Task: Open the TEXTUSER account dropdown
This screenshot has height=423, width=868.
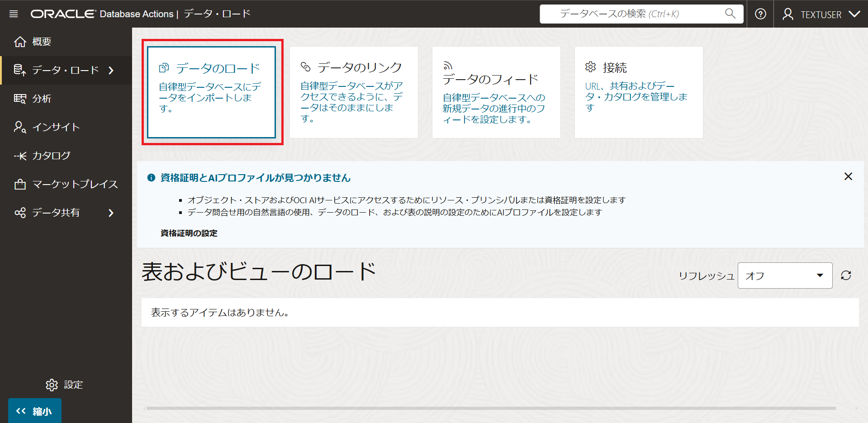Action: click(x=856, y=14)
